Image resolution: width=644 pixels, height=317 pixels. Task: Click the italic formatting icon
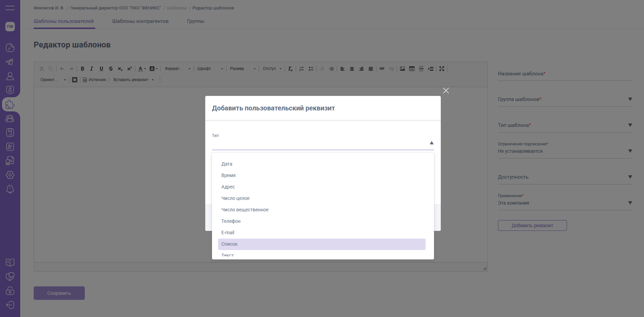[92, 69]
